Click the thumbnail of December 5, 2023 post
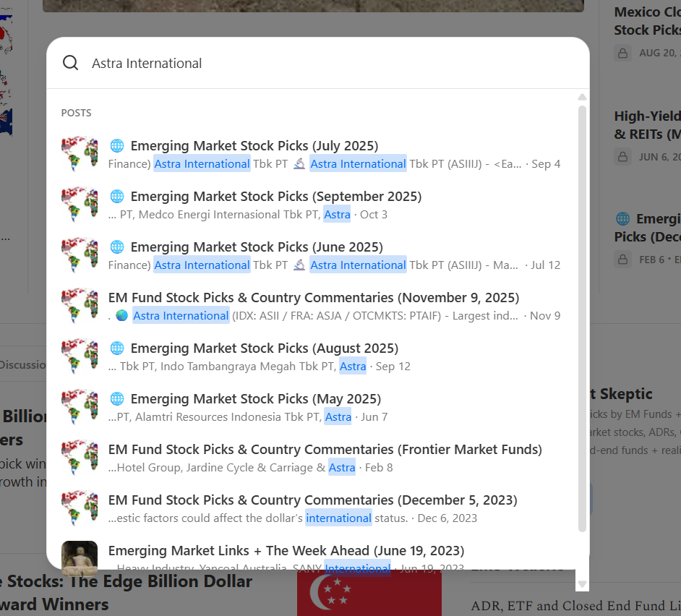681x616 pixels. coord(80,508)
